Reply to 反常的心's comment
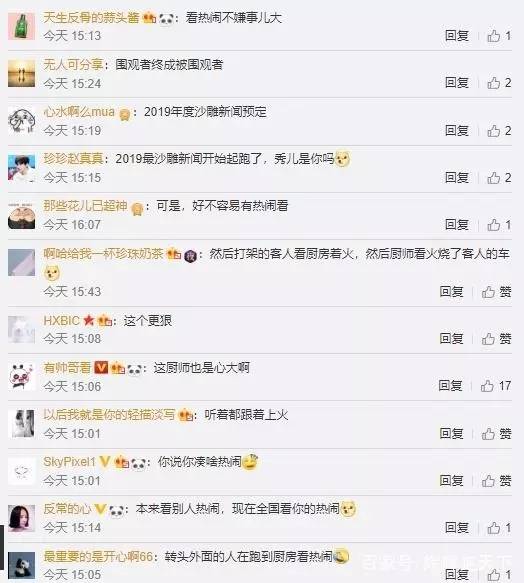This screenshot has width=524, height=583. pyautogui.click(x=457, y=528)
